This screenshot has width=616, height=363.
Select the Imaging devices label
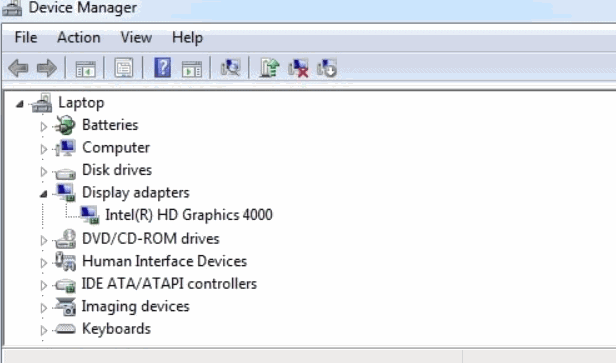tap(136, 307)
